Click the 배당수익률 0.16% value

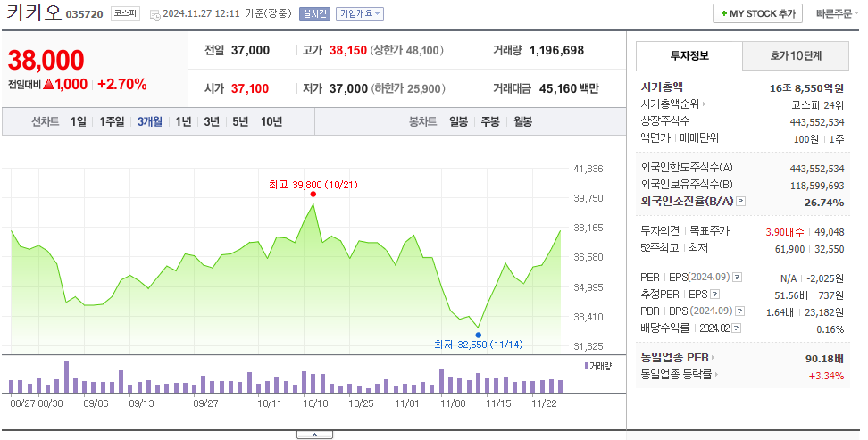(x=830, y=329)
